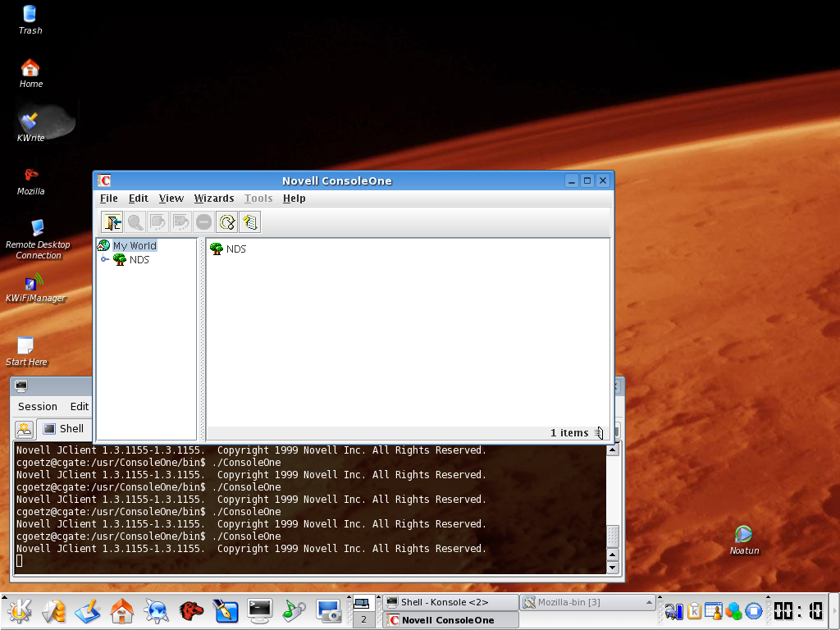Open the View menu in ConsoleOne
Image resolution: width=840 pixels, height=630 pixels.
[x=171, y=199]
